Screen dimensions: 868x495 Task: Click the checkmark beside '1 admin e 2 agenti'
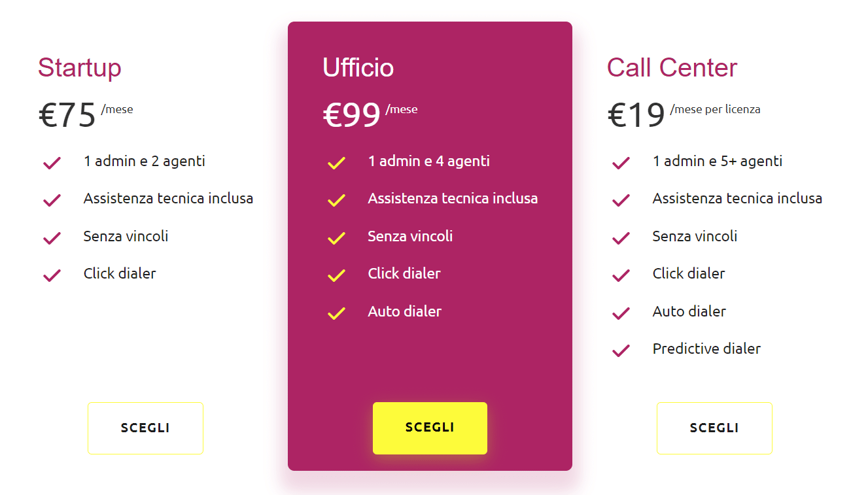coord(52,163)
